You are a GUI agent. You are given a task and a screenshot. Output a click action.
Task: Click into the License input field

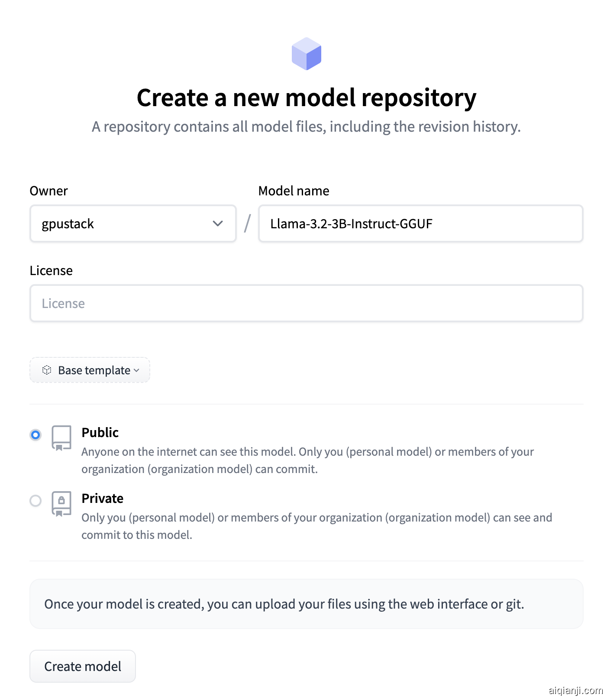tap(306, 303)
